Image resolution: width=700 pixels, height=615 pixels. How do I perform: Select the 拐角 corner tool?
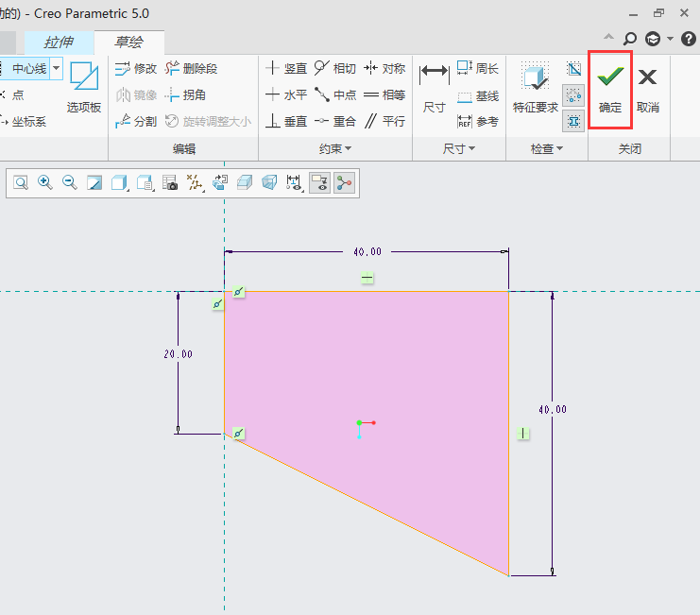(x=185, y=95)
